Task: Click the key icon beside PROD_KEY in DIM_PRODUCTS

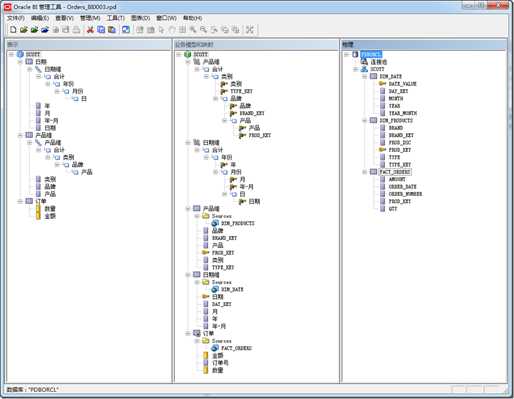Action: click(x=382, y=150)
